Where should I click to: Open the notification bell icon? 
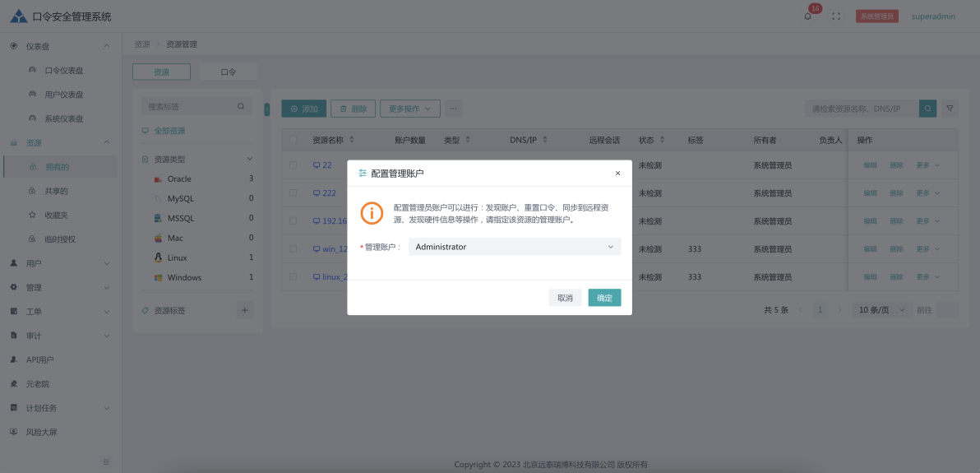807,16
